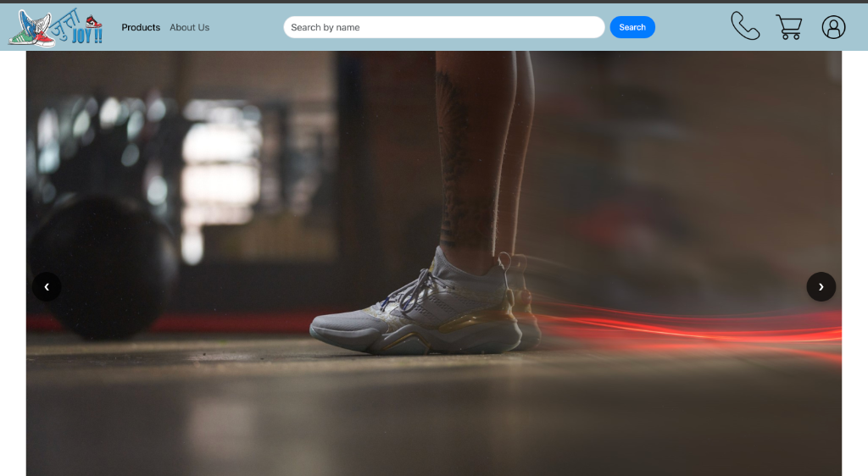Open the phone contact icon
868x476 pixels.
pyautogui.click(x=745, y=26)
